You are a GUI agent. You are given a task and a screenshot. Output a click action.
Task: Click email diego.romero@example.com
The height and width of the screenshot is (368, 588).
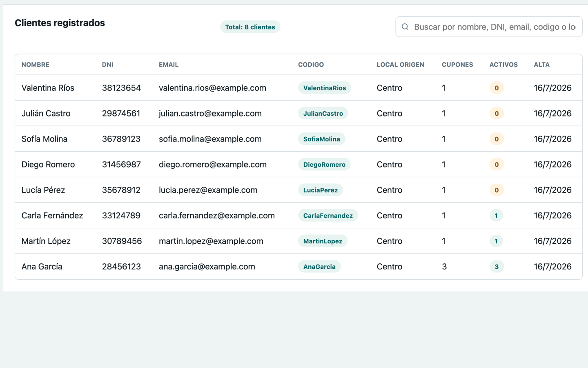point(213,164)
